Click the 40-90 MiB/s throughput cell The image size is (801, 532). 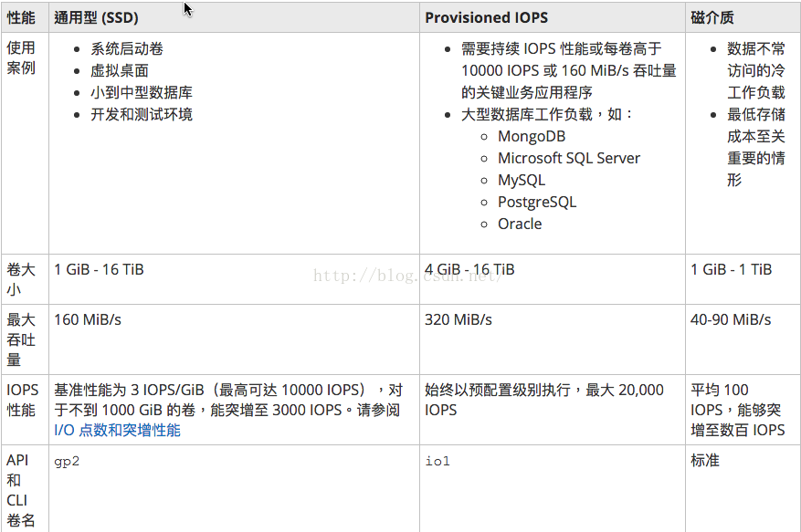[743, 339]
